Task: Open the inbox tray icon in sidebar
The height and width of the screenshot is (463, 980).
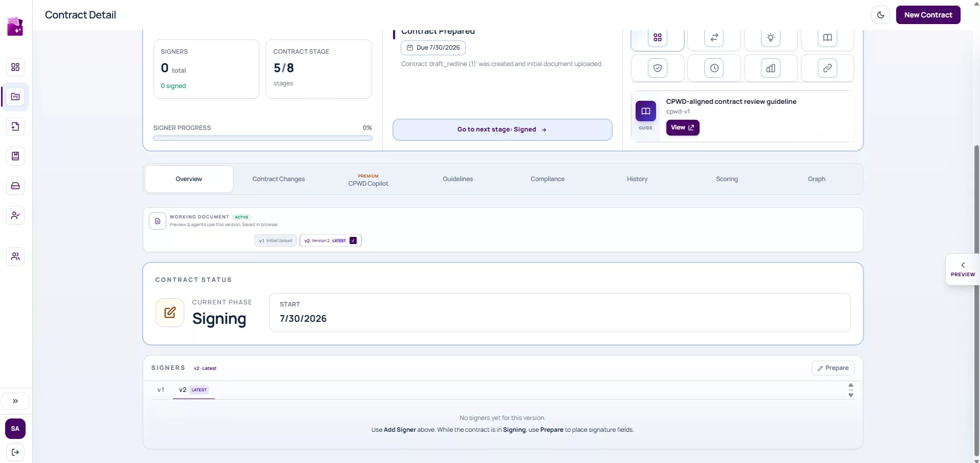Action: click(x=15, y=186)
